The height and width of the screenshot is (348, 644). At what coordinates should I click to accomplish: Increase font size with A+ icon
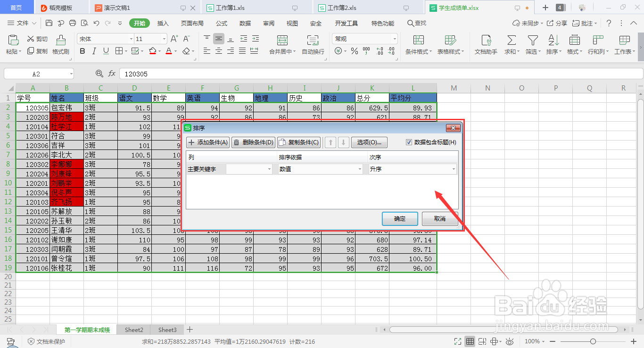click(x=174, y=39)
